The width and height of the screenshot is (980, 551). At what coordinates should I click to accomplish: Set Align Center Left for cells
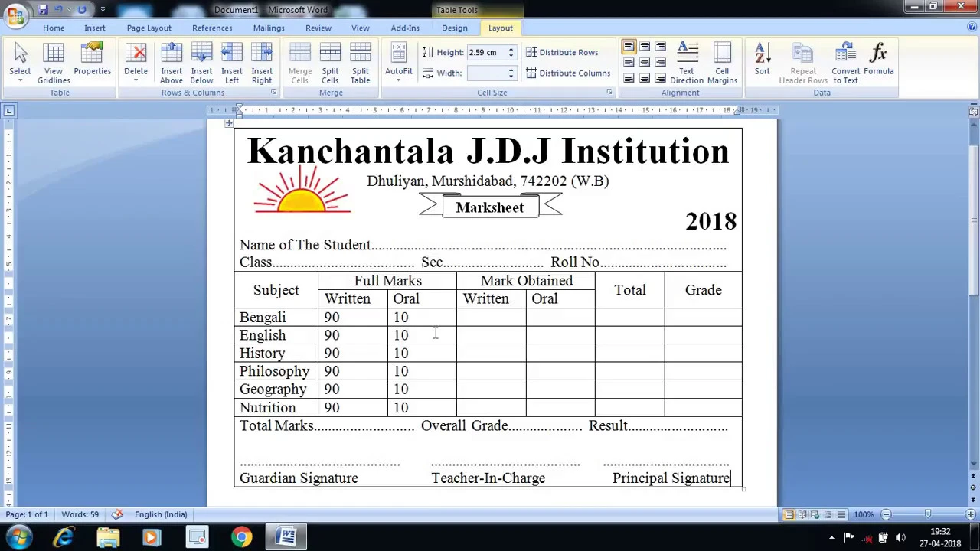pos(629,63)
